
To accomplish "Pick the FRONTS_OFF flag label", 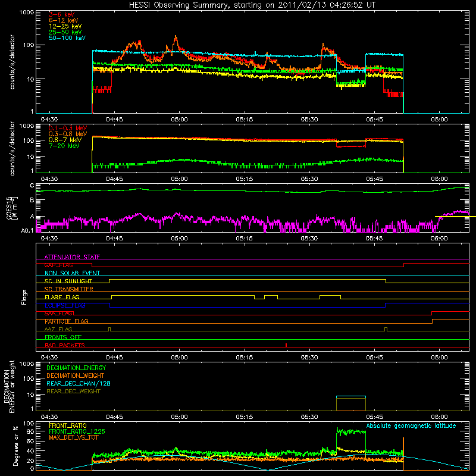I will coord(63,337).
